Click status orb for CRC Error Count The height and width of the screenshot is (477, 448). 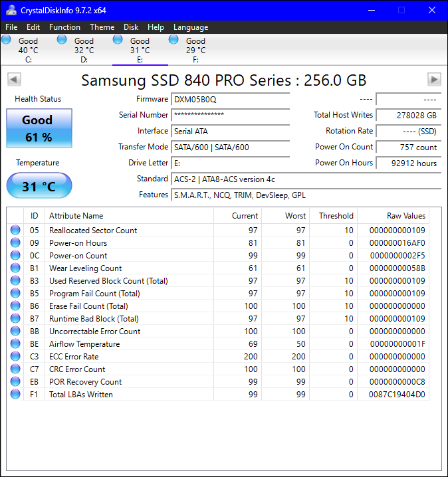click(x=15, y=369)
